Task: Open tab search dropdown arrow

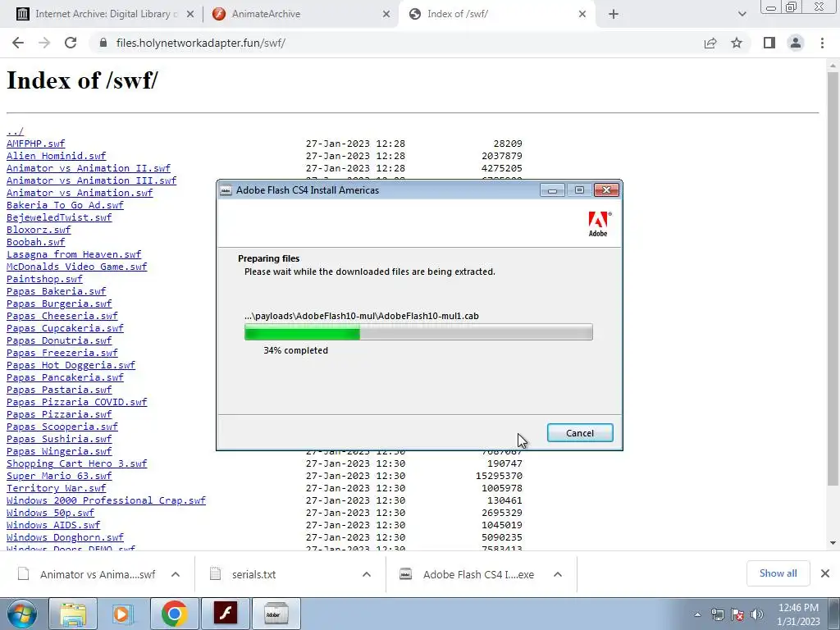Action: coord(742,15)
